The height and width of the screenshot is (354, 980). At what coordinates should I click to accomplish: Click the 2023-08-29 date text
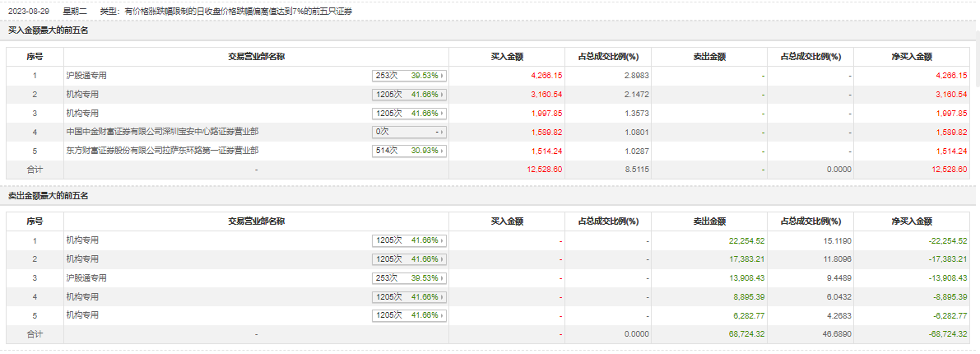coord(27,11)
